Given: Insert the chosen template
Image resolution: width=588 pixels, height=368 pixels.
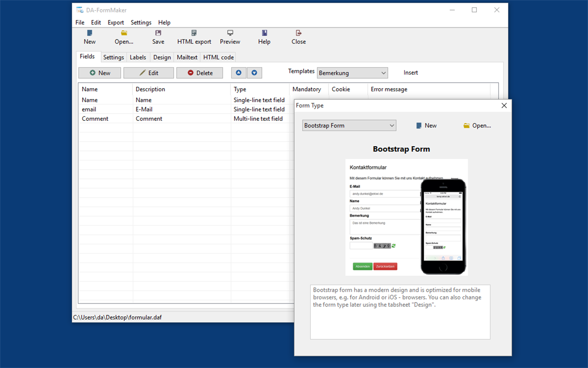Looking at the screenshot, I should pos(411,73).
